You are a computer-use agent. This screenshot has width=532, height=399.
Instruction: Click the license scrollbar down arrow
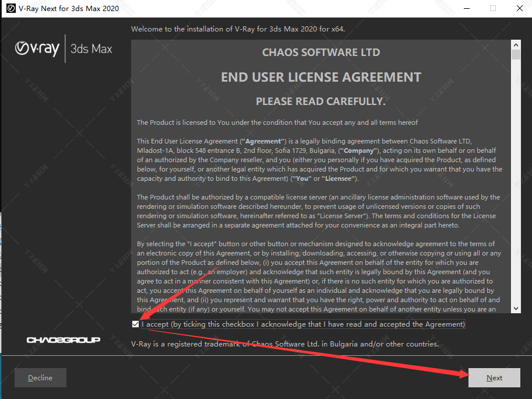pos(516,309)
